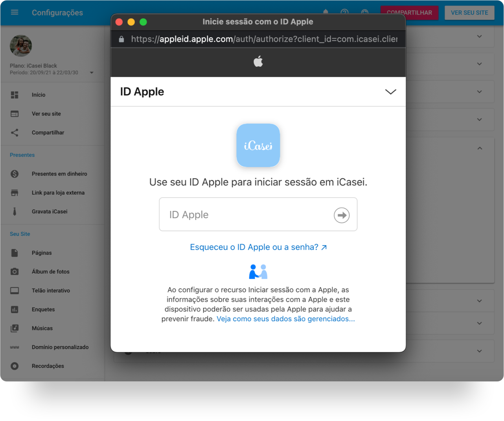The height and width of the screenshot is (421, 504).
Task: Click the notification bell icon in header
Action: click(x=326, y=12)
